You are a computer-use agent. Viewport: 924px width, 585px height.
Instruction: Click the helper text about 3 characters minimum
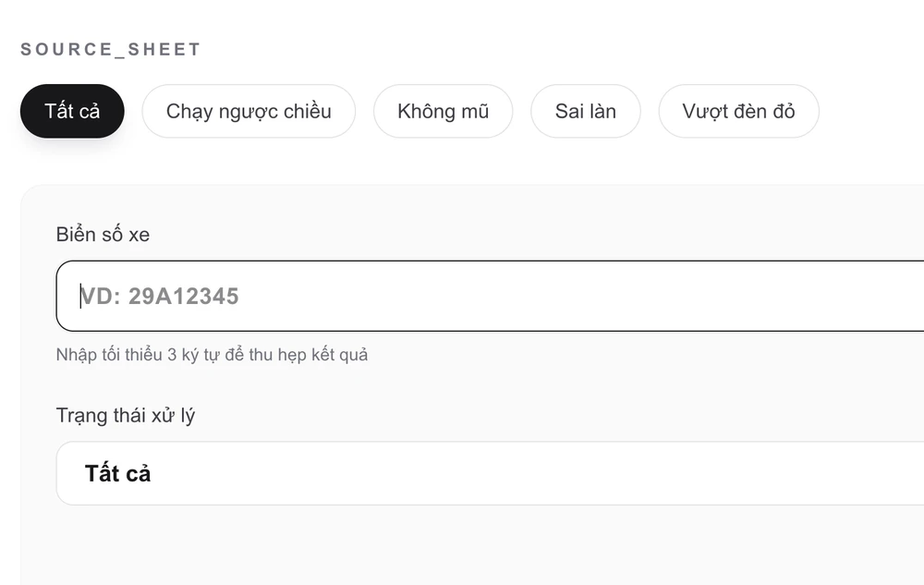pyautogui.click(x=212, y=354)
